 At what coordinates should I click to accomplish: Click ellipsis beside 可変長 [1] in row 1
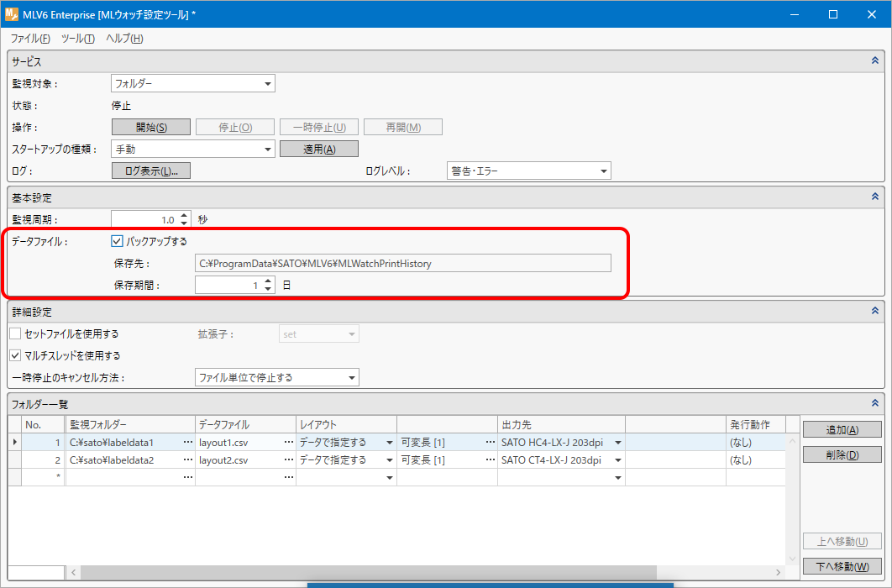pyautogui.click(x=490, y=442)
